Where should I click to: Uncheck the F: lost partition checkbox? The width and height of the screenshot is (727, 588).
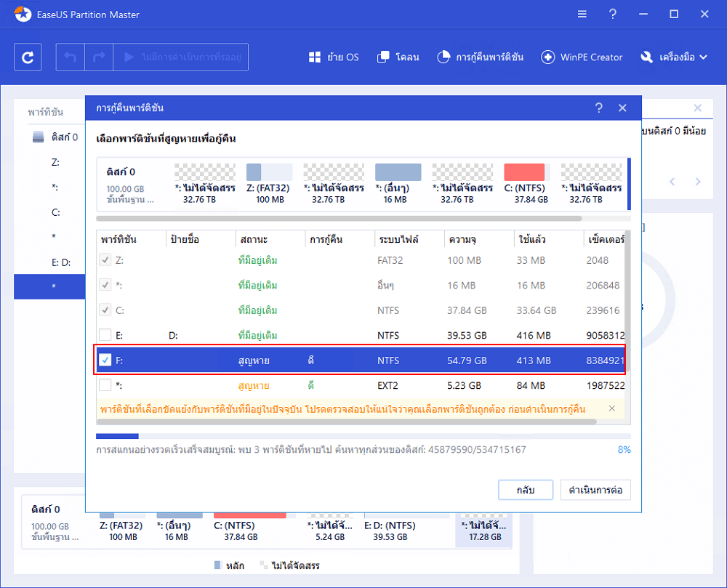tap(105, 360)
